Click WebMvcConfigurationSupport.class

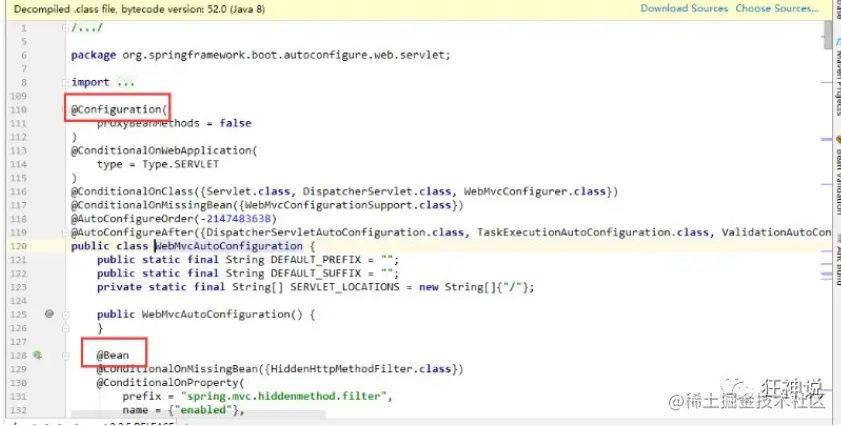click(348, 205)
